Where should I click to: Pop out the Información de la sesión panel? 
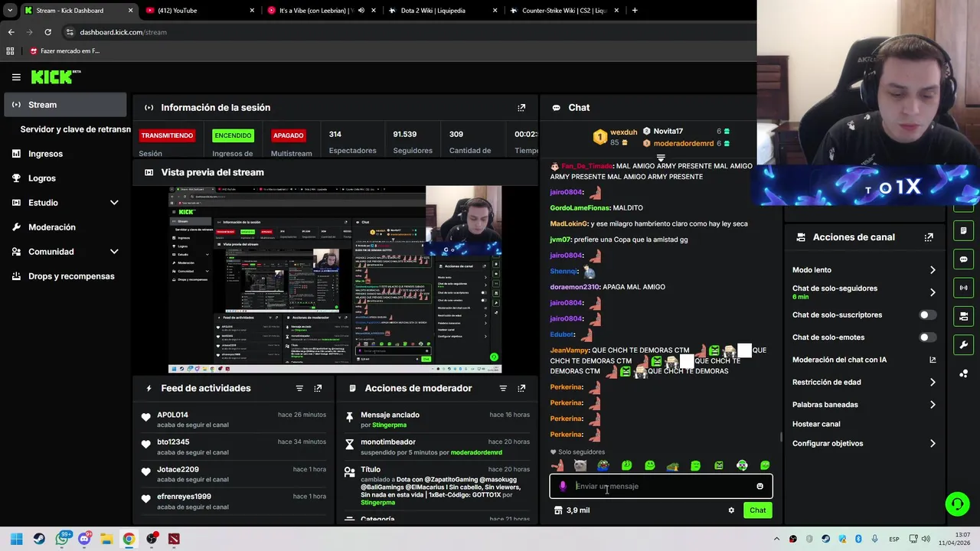click(521, 108)
